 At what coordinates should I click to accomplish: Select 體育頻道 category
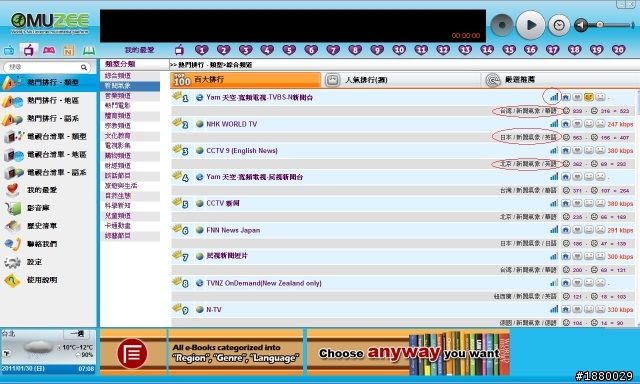tap(130, 116)
